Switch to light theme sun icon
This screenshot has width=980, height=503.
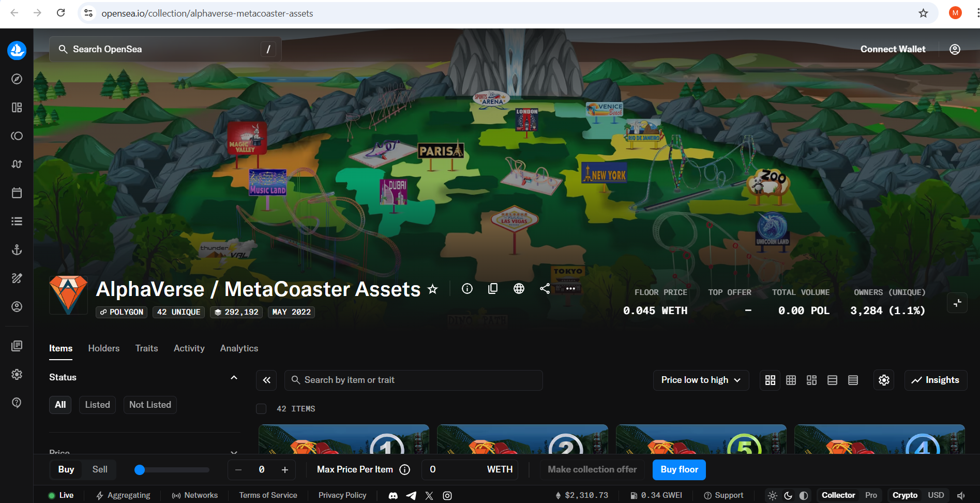[773, 496]
